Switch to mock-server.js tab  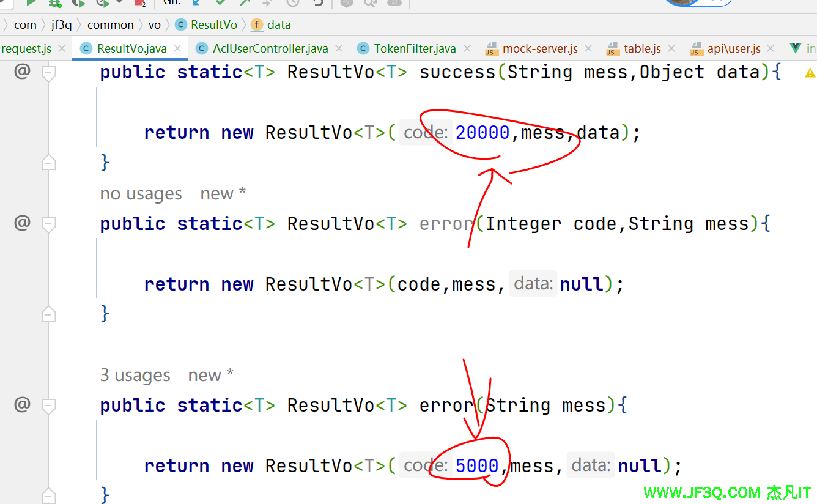pyautogui.click(x=539, y=48)
